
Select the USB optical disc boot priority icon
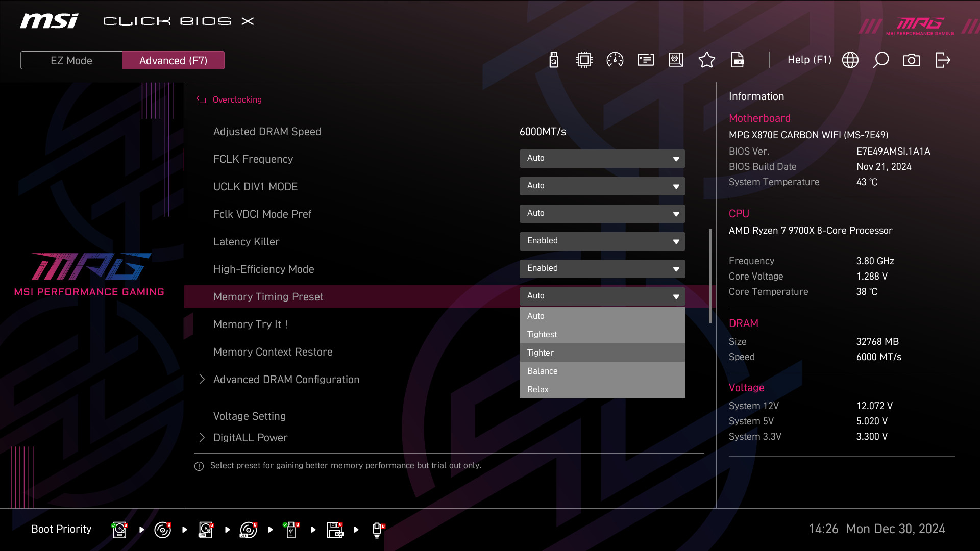click(249, 530)
